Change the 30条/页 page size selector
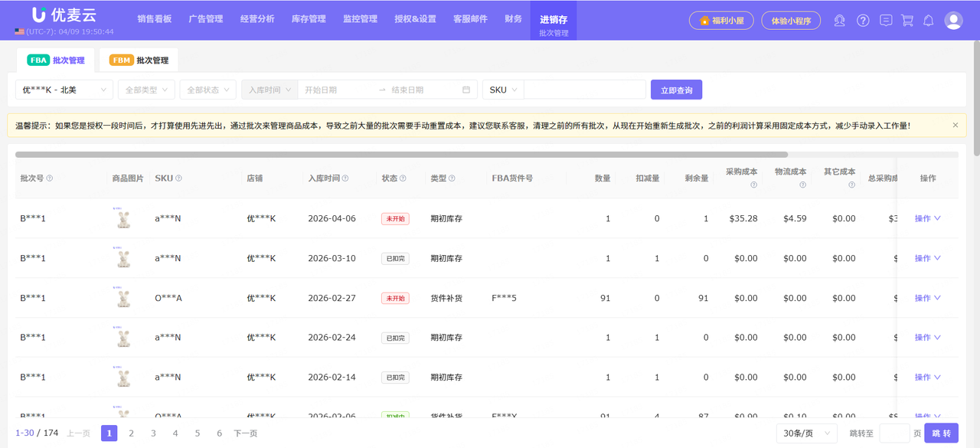Viewport: 980px width, 448px height. point(806,433)
